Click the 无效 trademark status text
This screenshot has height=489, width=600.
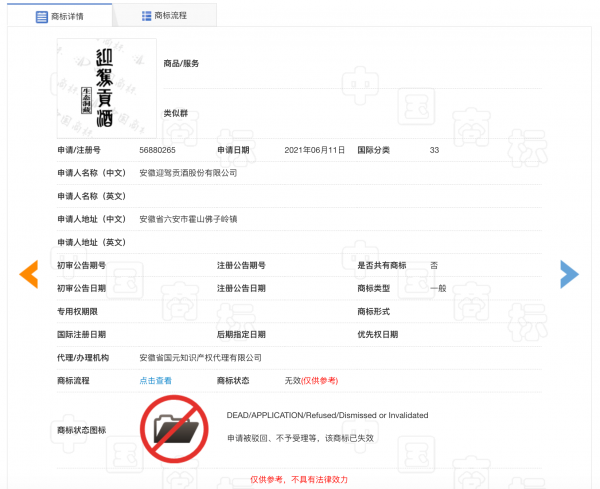pos(292,381)
